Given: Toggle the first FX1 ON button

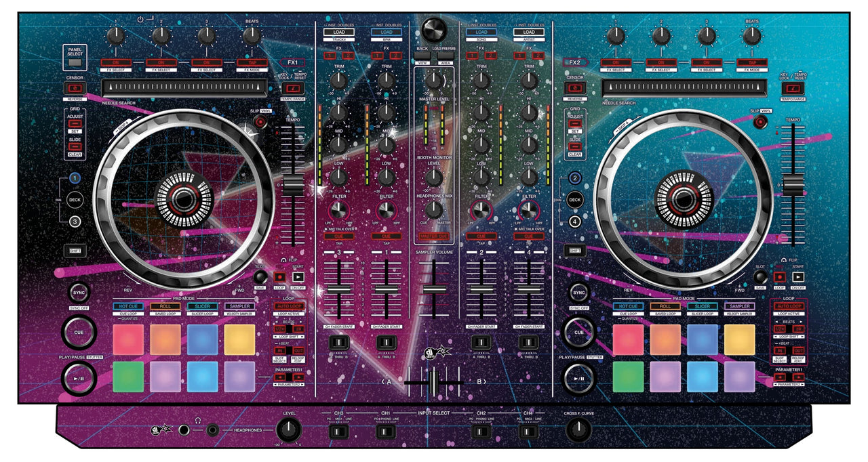Looking at the screenshot, I should point(116,62).
